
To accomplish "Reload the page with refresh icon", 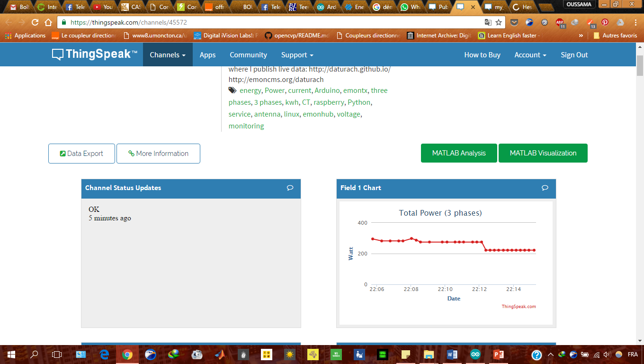I will pos(35,22).
